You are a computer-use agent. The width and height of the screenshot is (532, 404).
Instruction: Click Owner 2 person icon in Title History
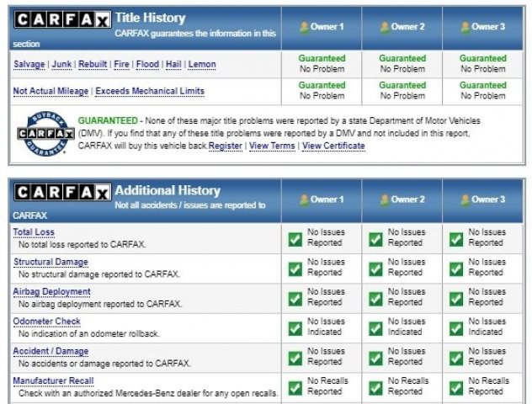point(384,27)
